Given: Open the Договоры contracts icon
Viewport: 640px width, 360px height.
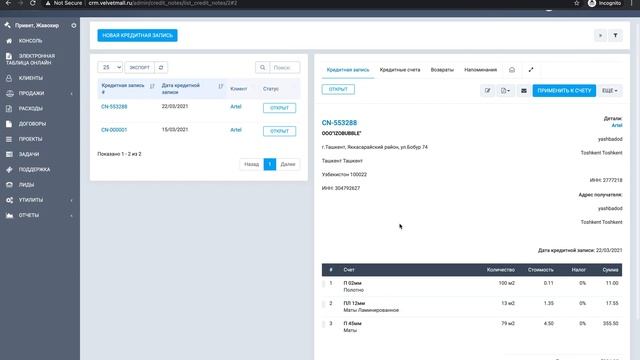Looking at the screenshot, I should coord(9,124).
